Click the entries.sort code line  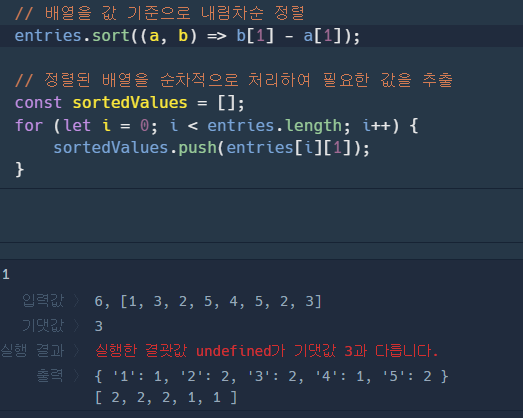click(187, 36)
